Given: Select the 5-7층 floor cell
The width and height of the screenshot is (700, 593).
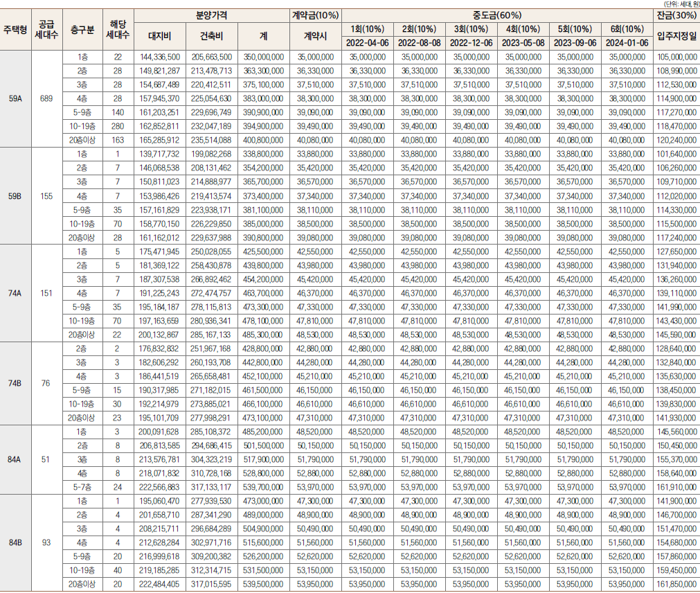Looking at the screenshot, I should coord(82,487).
